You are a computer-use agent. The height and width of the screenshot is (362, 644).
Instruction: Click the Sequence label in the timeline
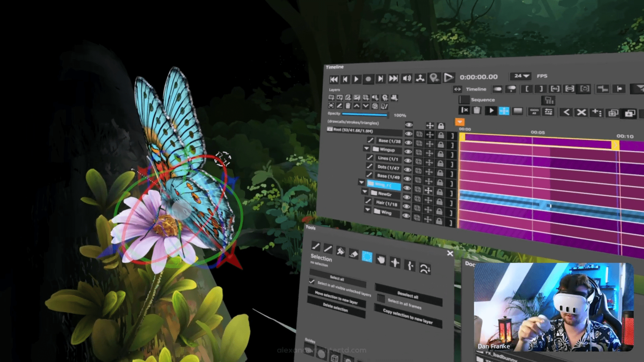pyautogui.click(x=483, y=100)
